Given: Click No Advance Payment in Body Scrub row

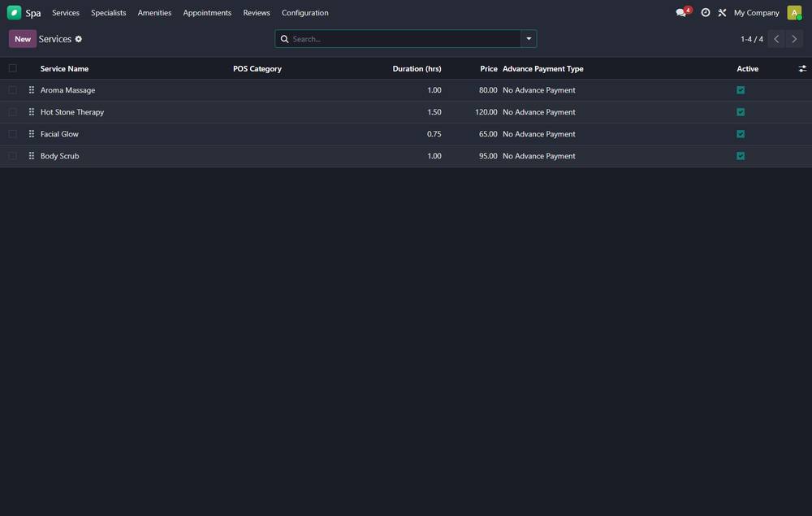Looking at the screenshot, I should click(x=538, y=156).
